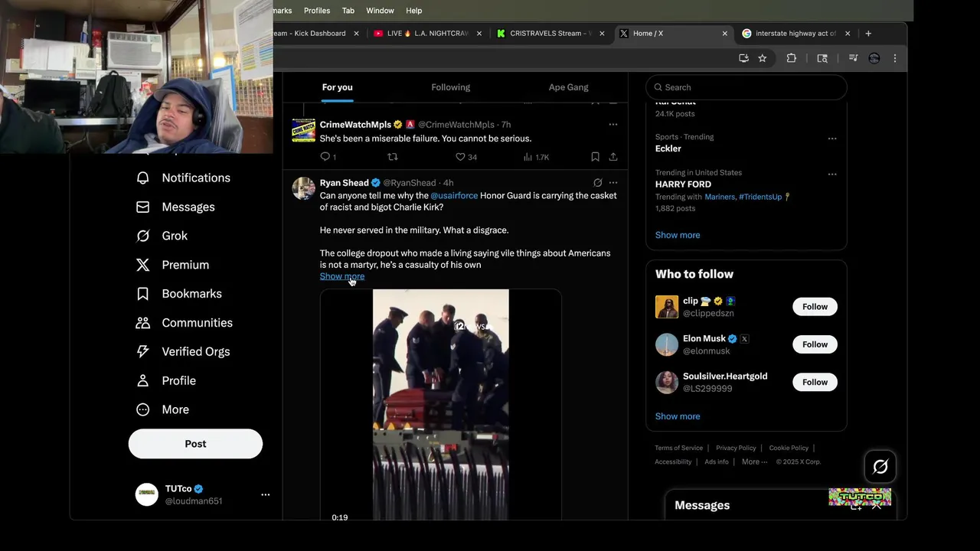
Task: Click Chrome profile avatar icon
Action: (874, 58)
